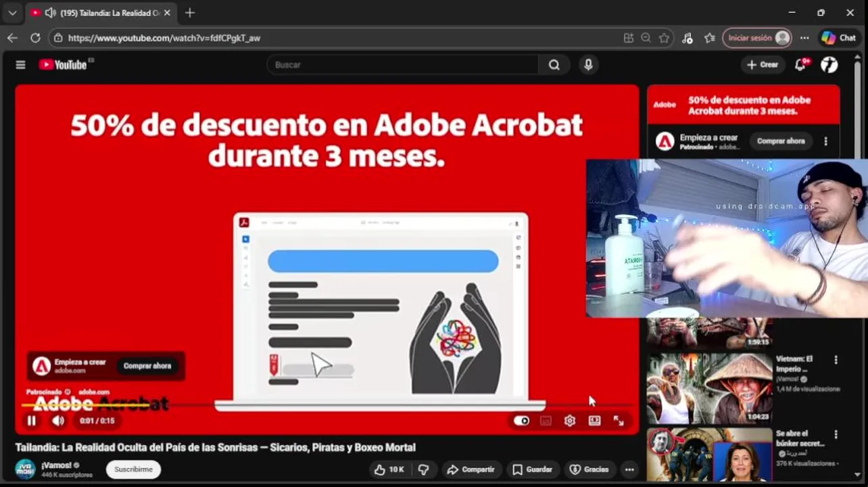The width and height of the screenshot is (868, 487).
Task: Click the Compartir share button
Action: (x=471, y=469)
